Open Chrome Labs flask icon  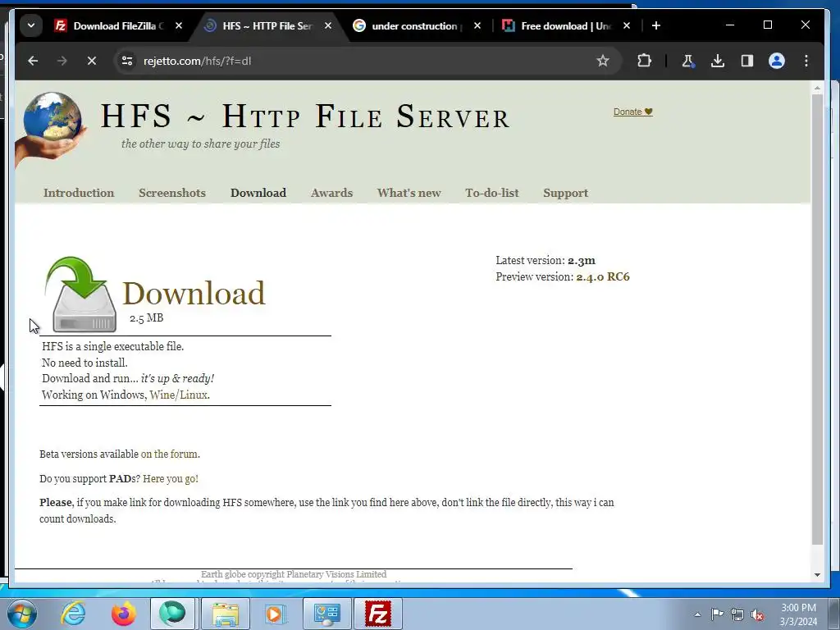[688, 61]
